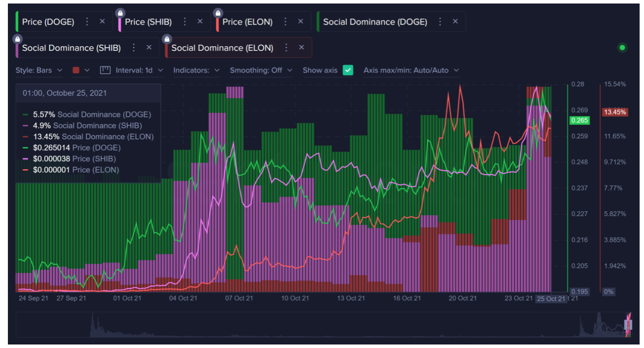
Task: Click the 15.54% axis value
Action: point(615,84)
